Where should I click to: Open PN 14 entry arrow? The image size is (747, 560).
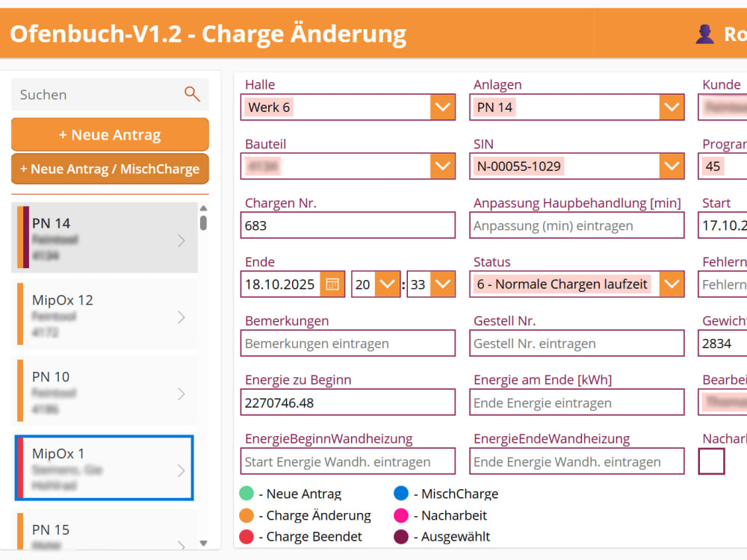click(x=181, y=240)
